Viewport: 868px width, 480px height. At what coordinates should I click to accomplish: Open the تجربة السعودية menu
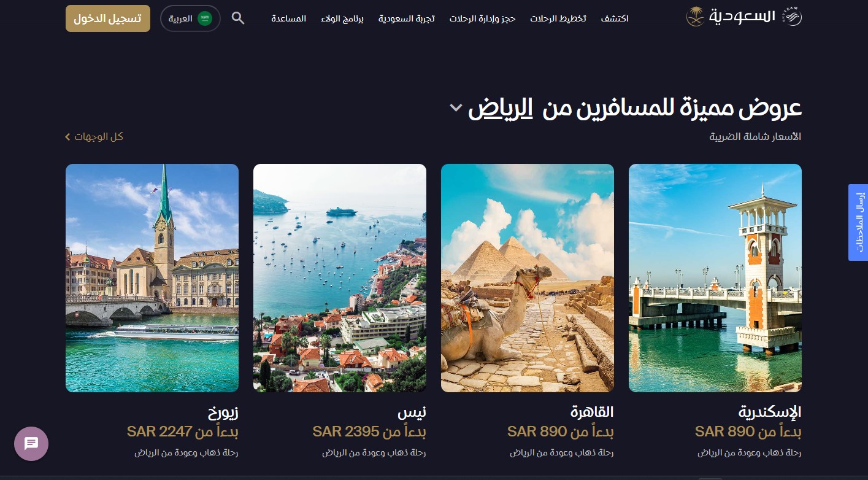(407, 18)
